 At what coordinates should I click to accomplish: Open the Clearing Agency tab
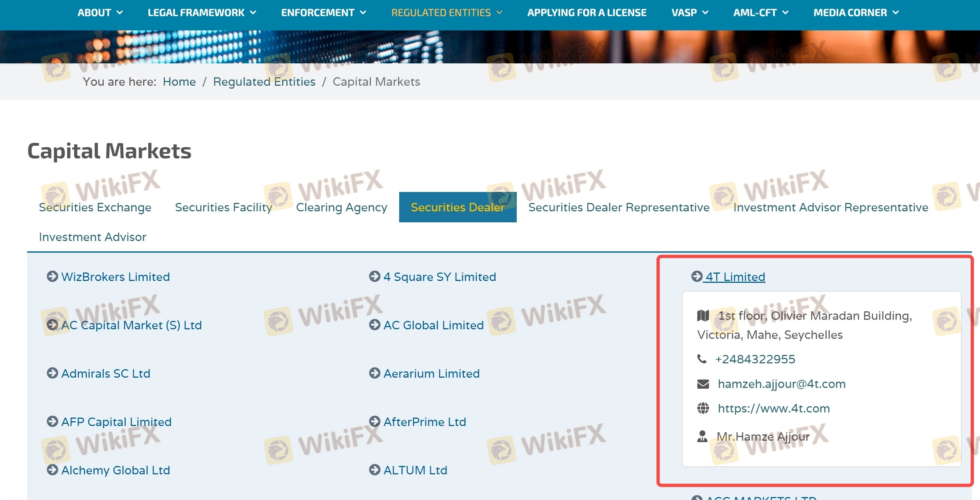tap(341, 207)
